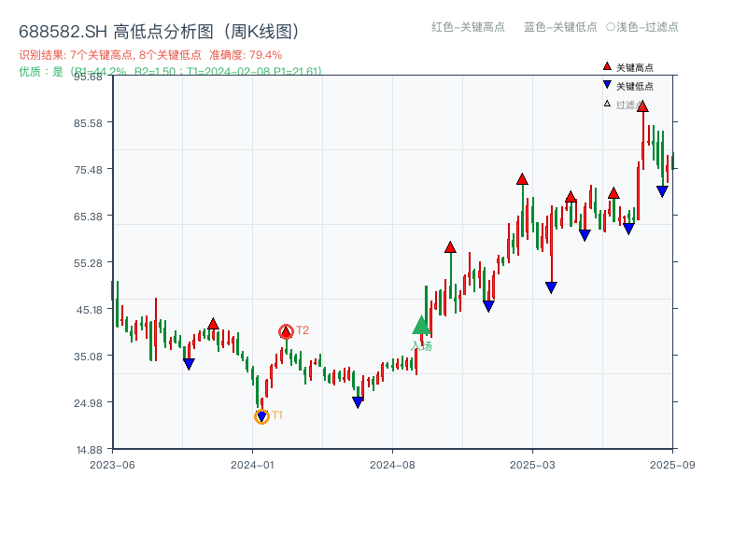Click blue triangle icon in 关键低点 legend
This screenshot has width=747, height=560.
(607, 85)
